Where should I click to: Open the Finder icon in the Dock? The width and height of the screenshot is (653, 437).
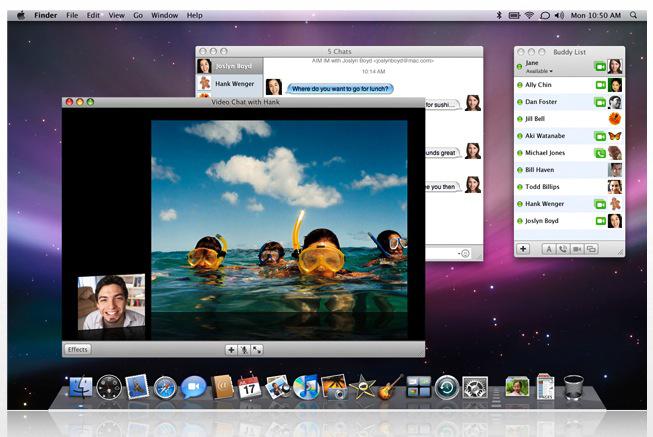coord(81,387)
